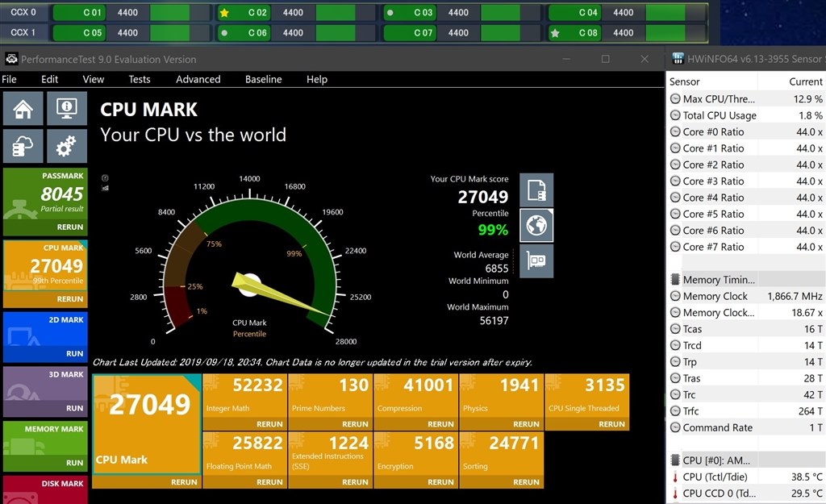Screen dimensions: 826x504
Task: Rerun the PassMark overall test
Action: pyautogui.click(x=70, y=227)
